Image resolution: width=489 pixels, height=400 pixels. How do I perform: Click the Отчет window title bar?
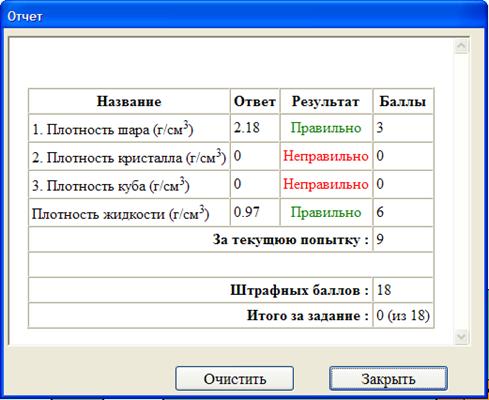pos(244,16)
